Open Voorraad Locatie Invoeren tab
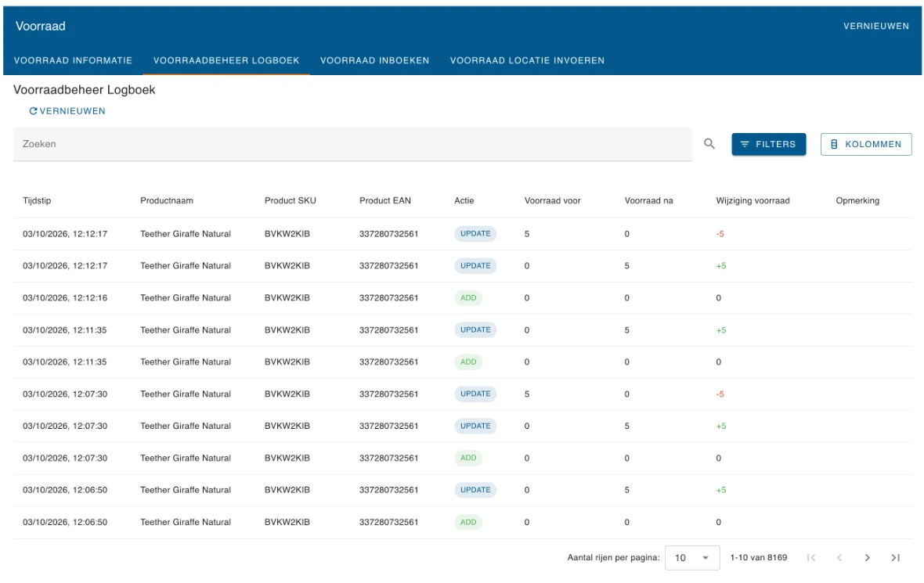This screenshot has width=924, height=583. 528,61
